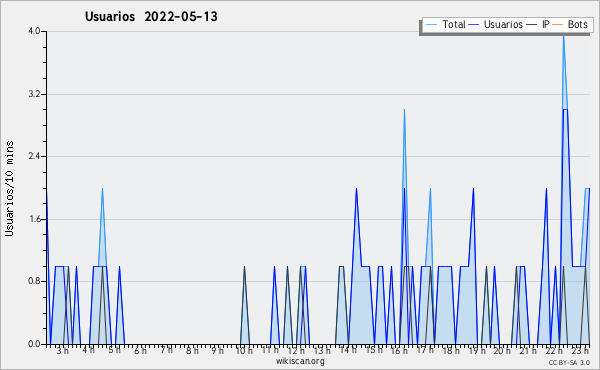This screenshot has height=370, width=600.
Task: Click the light blue Total legend line
Action: [x=431, y=24]
